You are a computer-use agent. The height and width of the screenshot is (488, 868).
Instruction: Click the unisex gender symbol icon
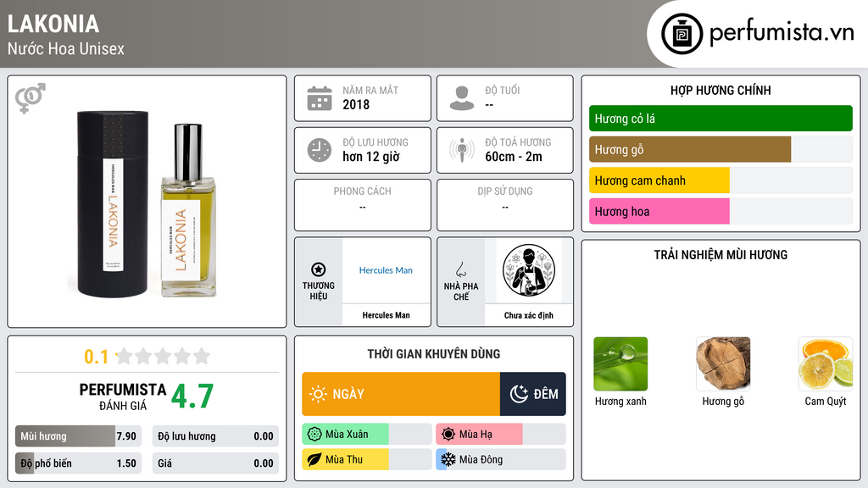coord(30,98)
